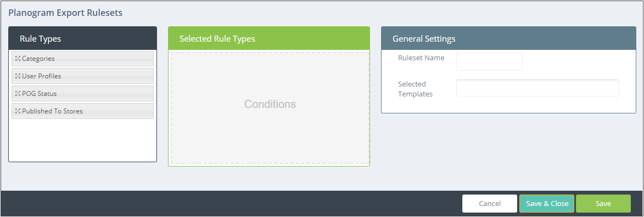
Task: Click inside the Conditions drop area
Action: (270, 108)
